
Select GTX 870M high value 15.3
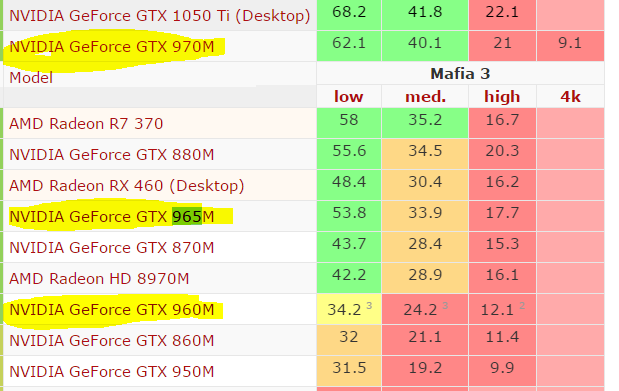pyautogui.click(x=502, y=244)
